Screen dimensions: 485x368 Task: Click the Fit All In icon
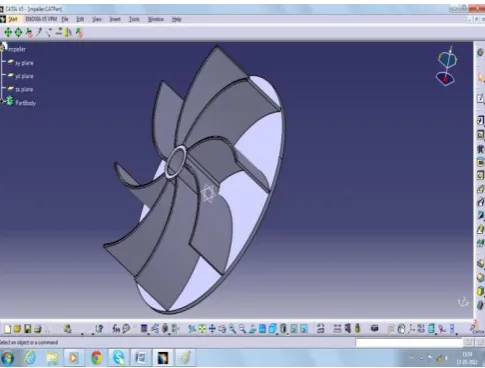202,329
